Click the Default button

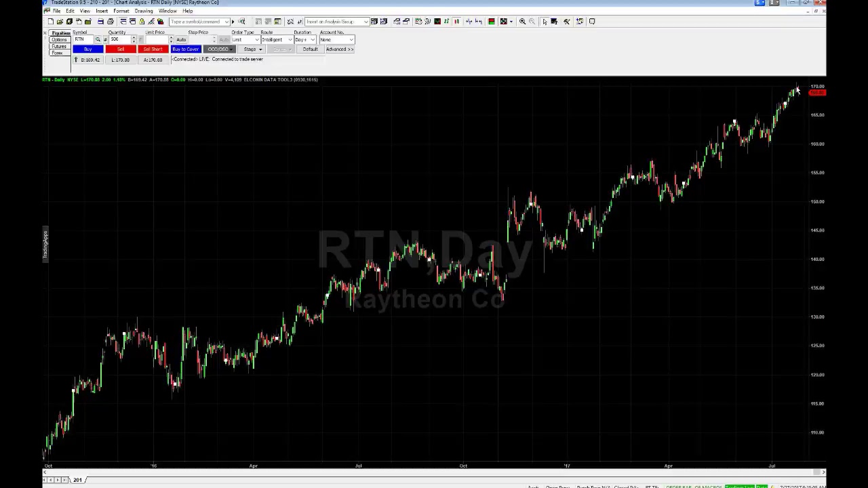click(310, 49)
